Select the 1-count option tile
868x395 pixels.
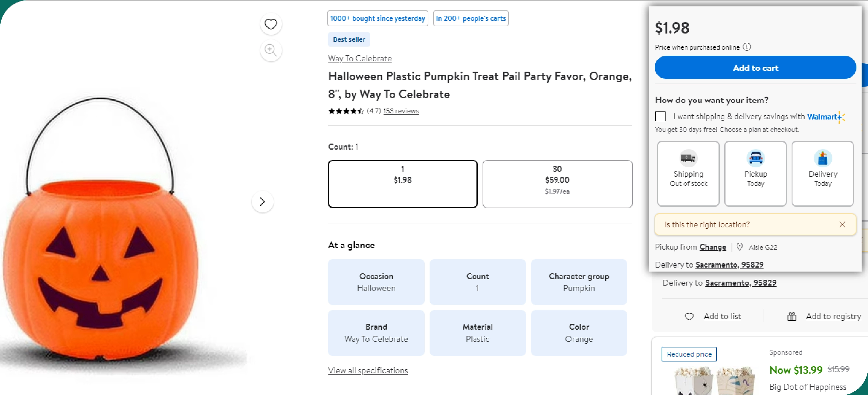coord(403,183)
